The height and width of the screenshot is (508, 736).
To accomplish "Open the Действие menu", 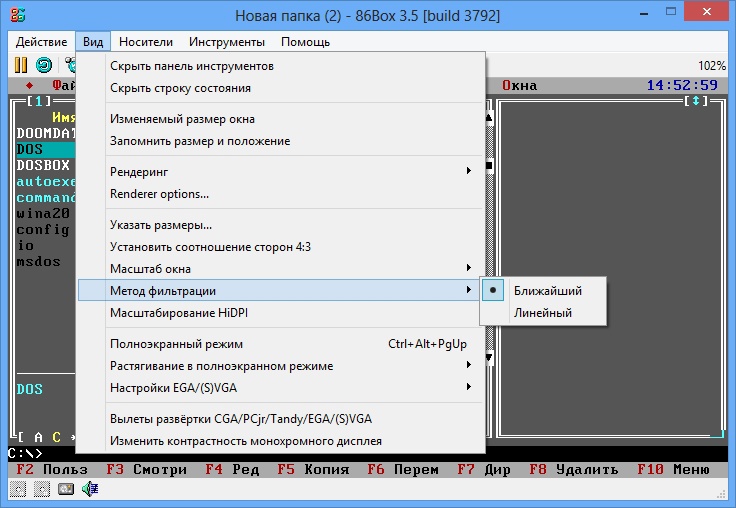I will click(41, 42).
